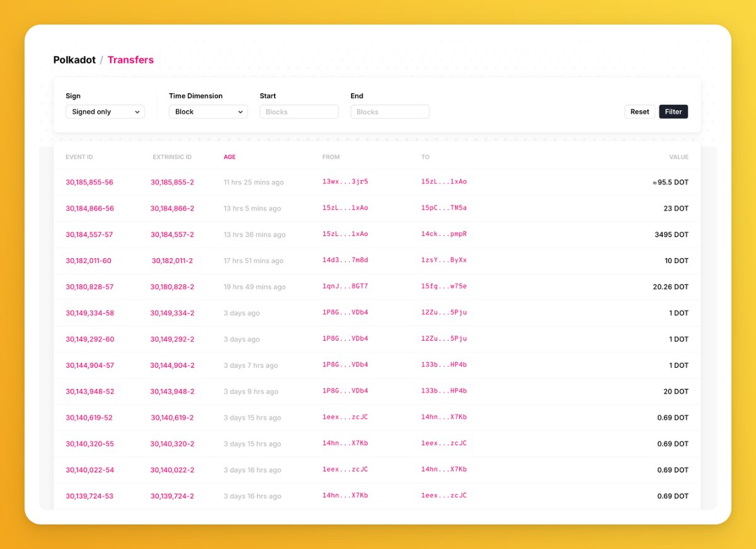Viewport: 756px width, 549px height.
Task: Open event ID 30,140,619-52
Action: 89,418
